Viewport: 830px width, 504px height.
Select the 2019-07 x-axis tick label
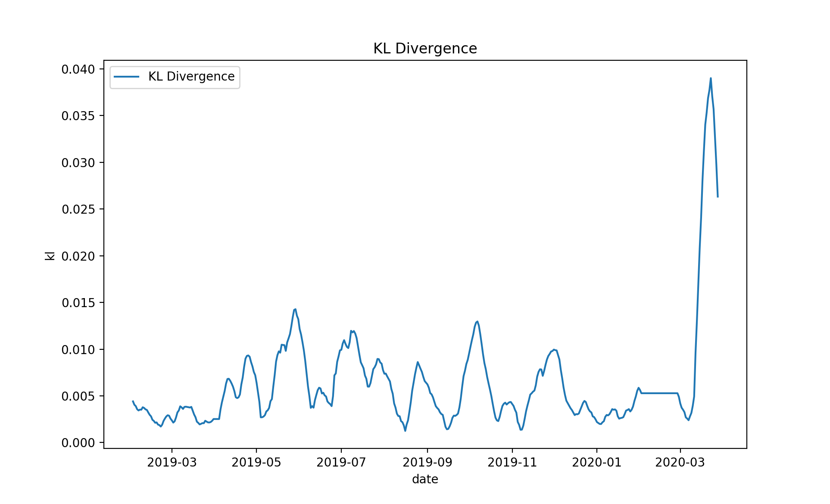[341, 463]
